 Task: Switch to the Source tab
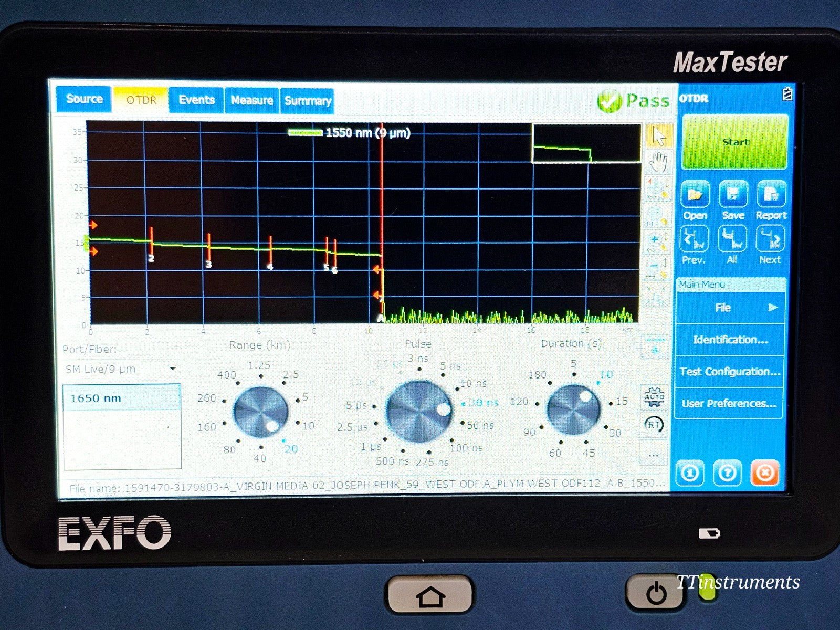click(84, 99)
